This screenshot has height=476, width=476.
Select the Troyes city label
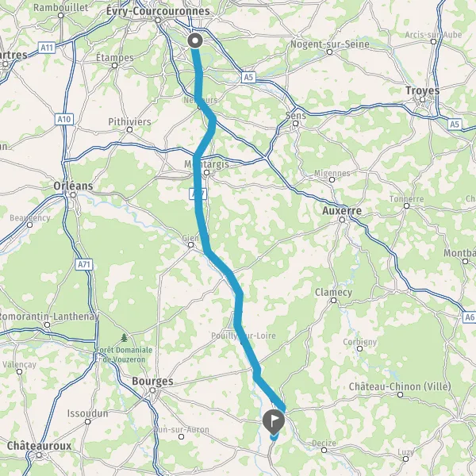[x=422, y=90]
